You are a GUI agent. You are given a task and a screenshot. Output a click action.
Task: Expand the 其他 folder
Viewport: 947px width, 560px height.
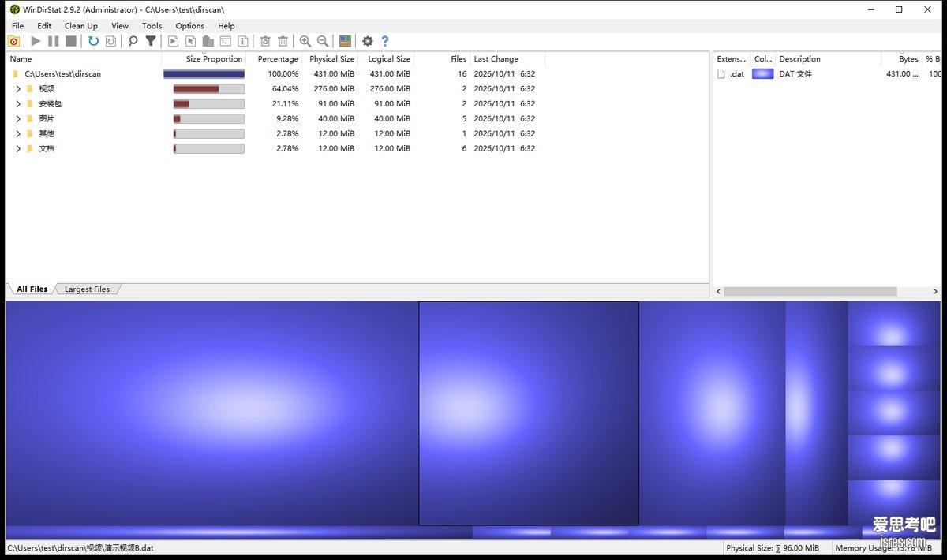(18, 133)
